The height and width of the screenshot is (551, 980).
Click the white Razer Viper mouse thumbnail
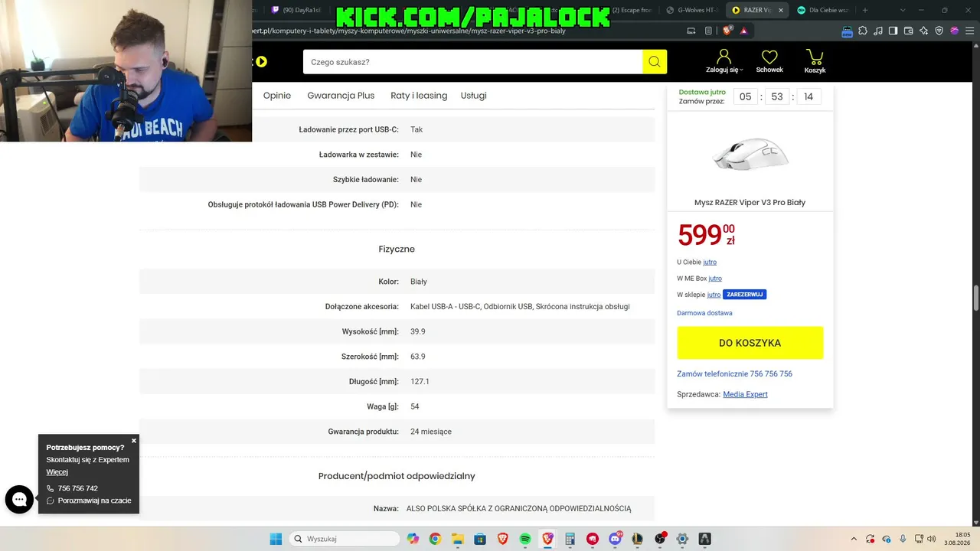click(750, 154)
